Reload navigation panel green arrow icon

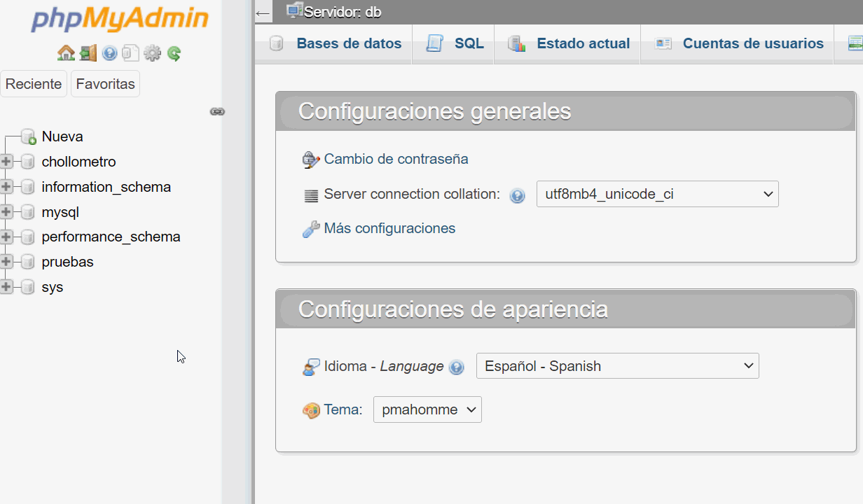pyautogui.click(x=174, y=53)
